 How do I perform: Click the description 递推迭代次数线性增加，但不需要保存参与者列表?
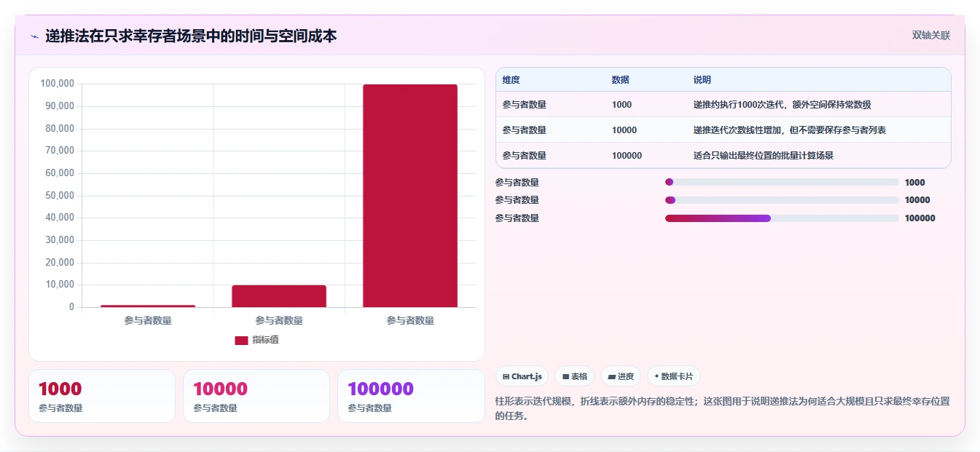pyautogui.click(x=790, y=130)
